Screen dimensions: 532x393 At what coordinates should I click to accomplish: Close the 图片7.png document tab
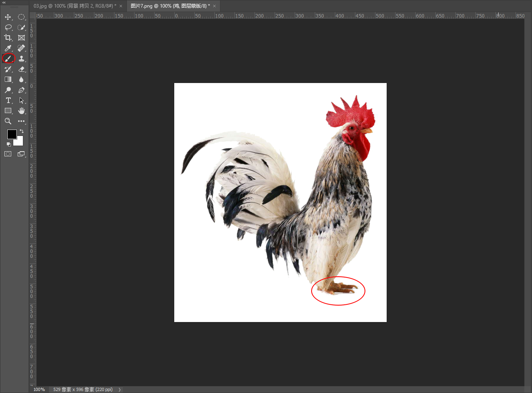[x=214, y=6]
